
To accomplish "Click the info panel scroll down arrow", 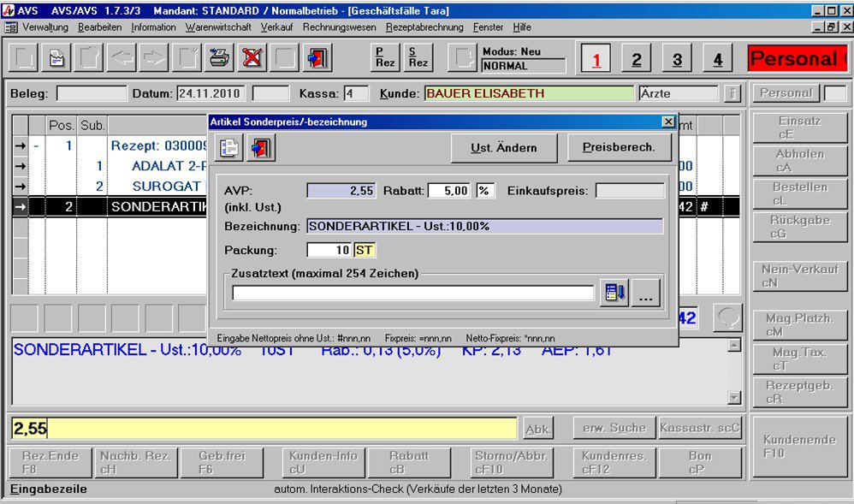I will (x=733, y=397).
